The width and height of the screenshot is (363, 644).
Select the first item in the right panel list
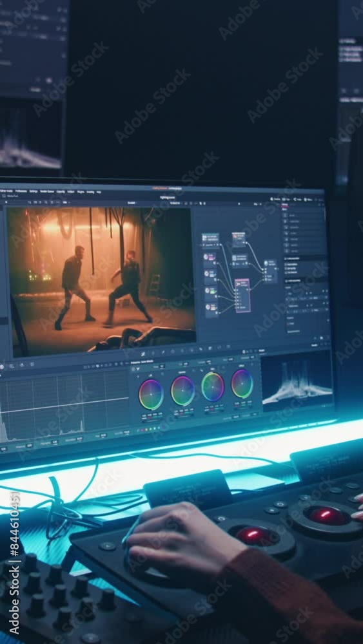[304, 216]
